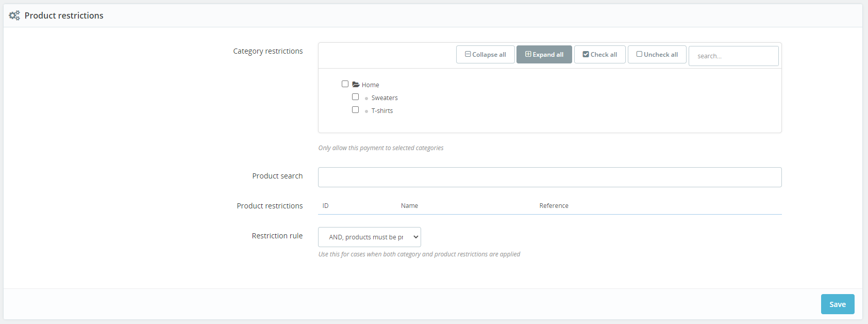Image resolution: width=868 pixels, height=324 pixels.
Task: Click the Reference column header
Action: click(x=554, y=206)
